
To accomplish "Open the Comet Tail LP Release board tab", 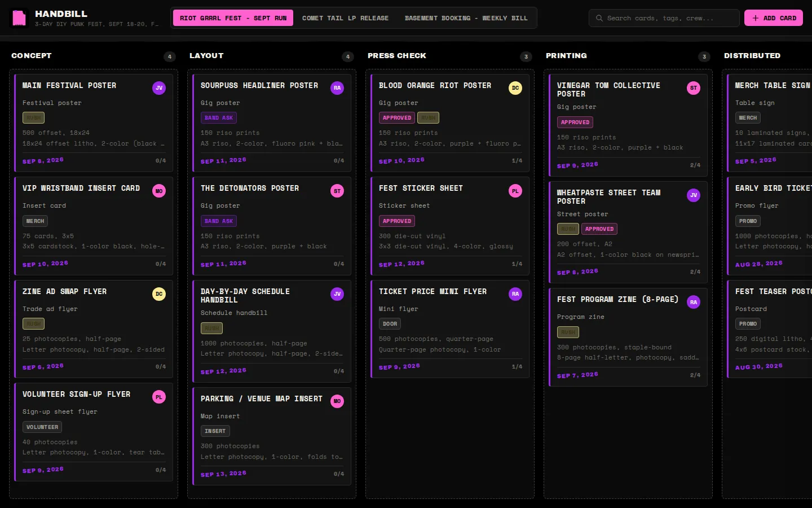I will click(345, 18).
